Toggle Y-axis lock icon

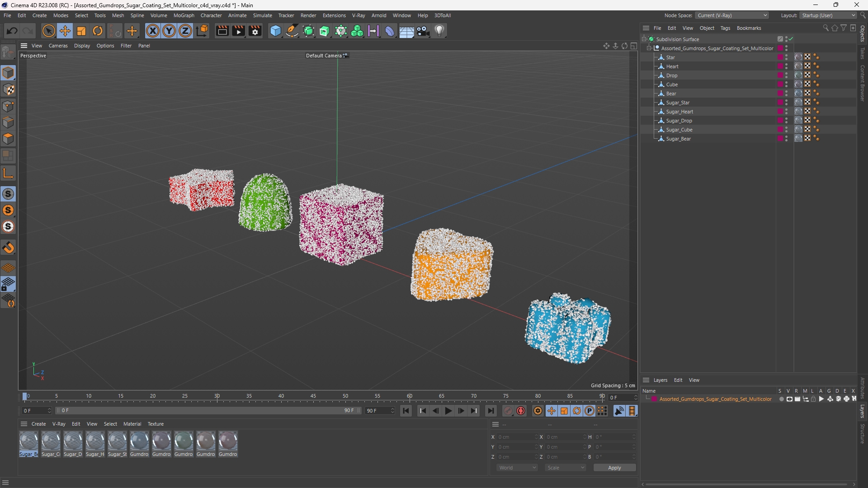[x=169, y=31]
